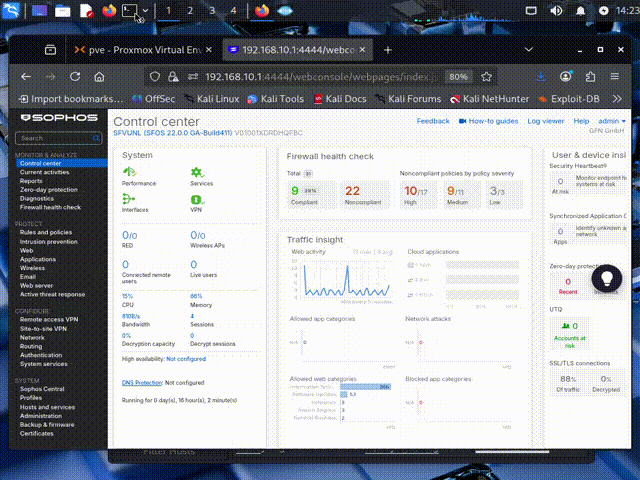Open the Log viewer link
The image size is (640, 480).
click(546, 120)
